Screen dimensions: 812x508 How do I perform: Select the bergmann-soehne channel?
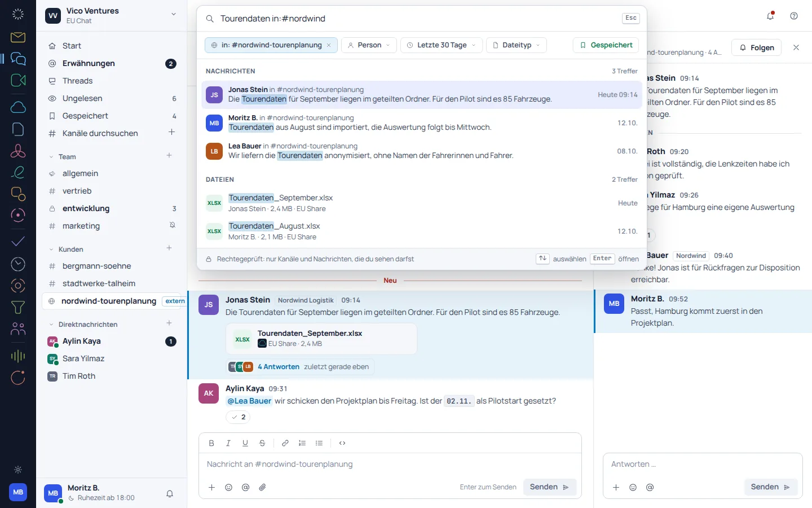point(112,266)
